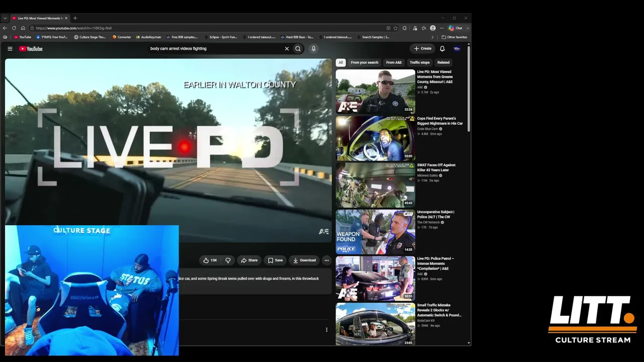Viewport: 644px width, 362px height.
Task: Open the 23:05 BodyCam K9 thumbnail
Action: pos(375,325)
